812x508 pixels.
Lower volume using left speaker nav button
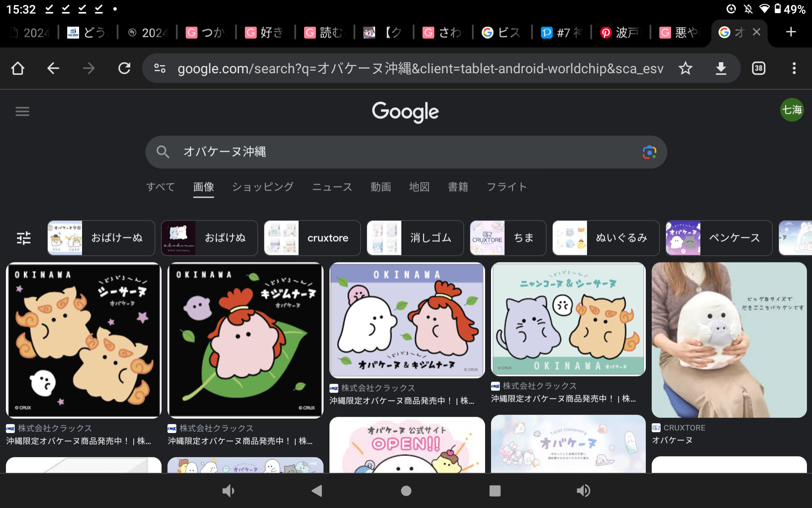(228, 491)
